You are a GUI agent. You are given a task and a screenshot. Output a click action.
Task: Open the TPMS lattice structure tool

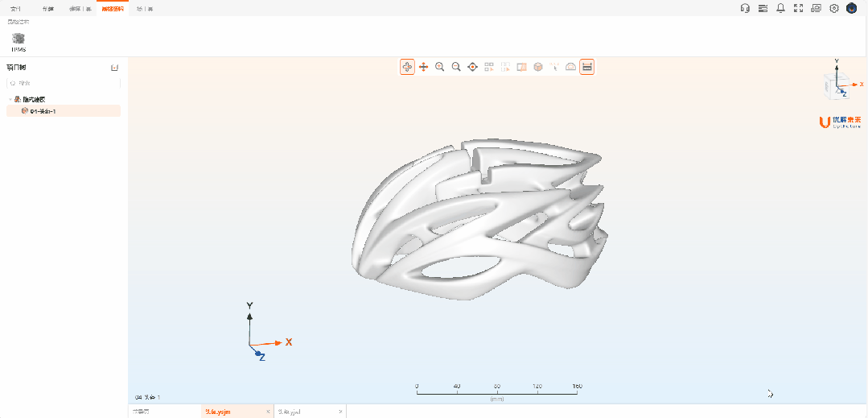tap(19, 42)
